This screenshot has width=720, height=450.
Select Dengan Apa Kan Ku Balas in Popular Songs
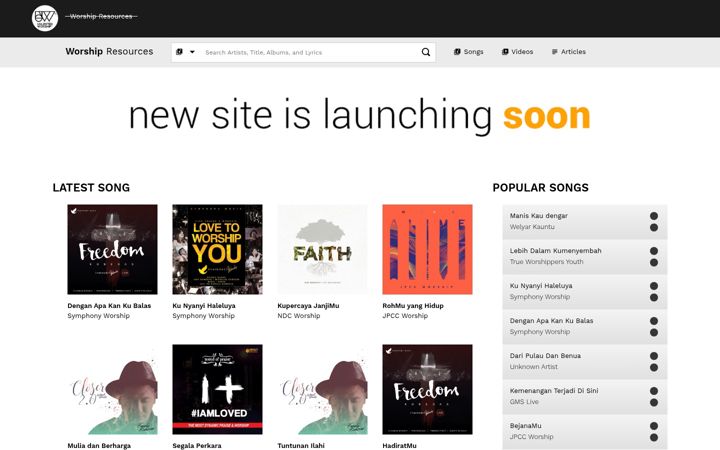tap(551, 321)
